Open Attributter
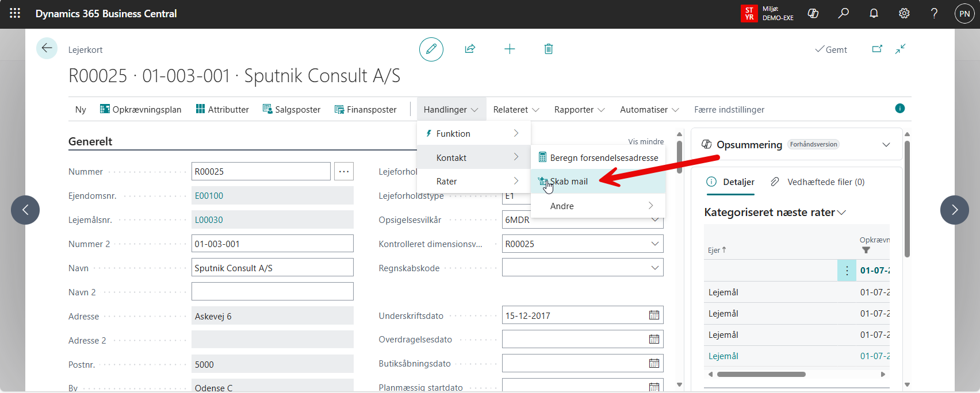This screenshot has width=980, height=393. [222, 109]
